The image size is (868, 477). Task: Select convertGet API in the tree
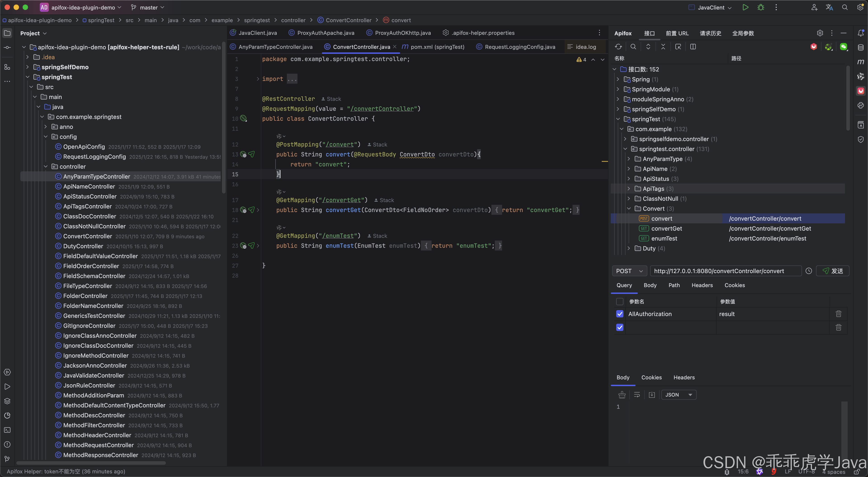pyautogui.click(x=667, y=229)
